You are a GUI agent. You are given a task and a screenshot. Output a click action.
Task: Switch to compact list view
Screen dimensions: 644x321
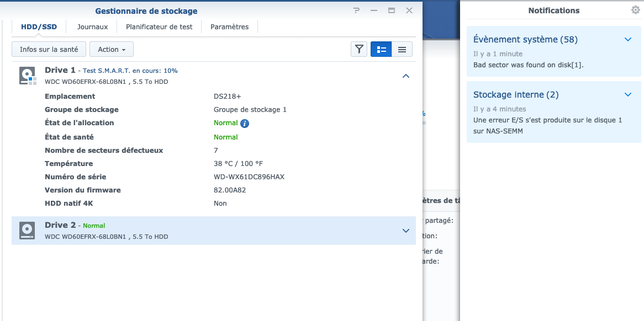click(x=402, y=49)
